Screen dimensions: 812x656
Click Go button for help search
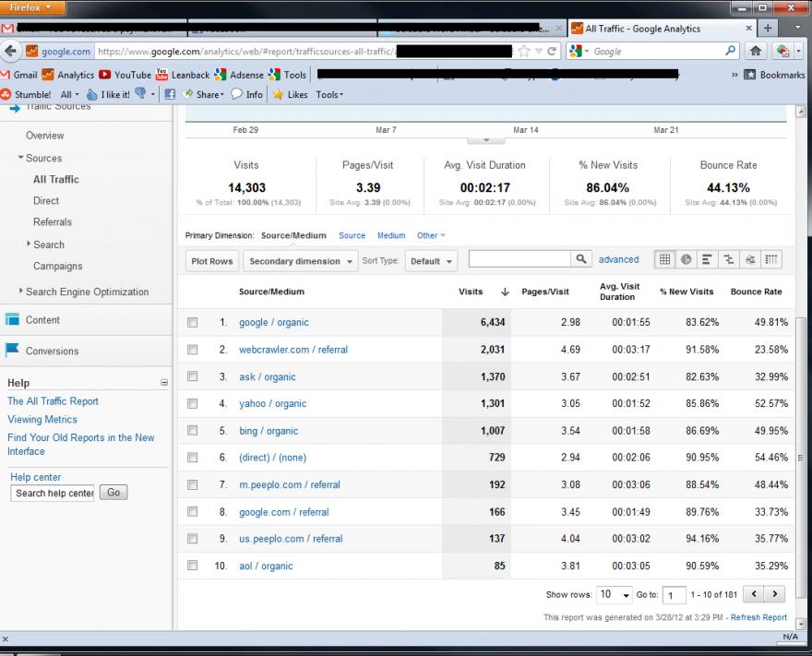[x=113, y=493]
